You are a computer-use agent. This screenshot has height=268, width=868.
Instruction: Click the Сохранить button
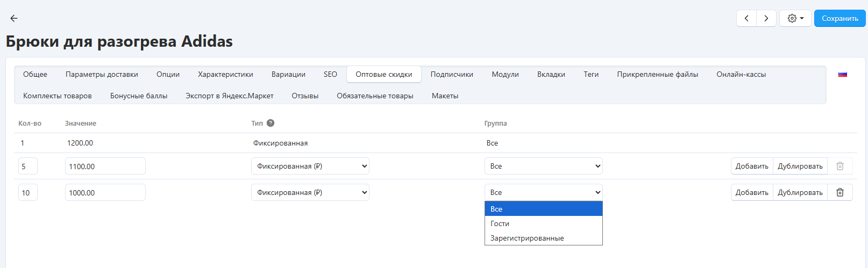click(840, 18)
